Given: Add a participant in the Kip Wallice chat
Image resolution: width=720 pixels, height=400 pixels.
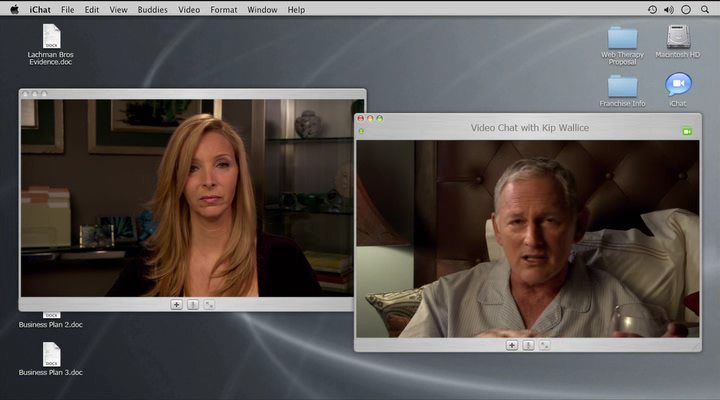Looking at the screenshot, I should [512, 345].
